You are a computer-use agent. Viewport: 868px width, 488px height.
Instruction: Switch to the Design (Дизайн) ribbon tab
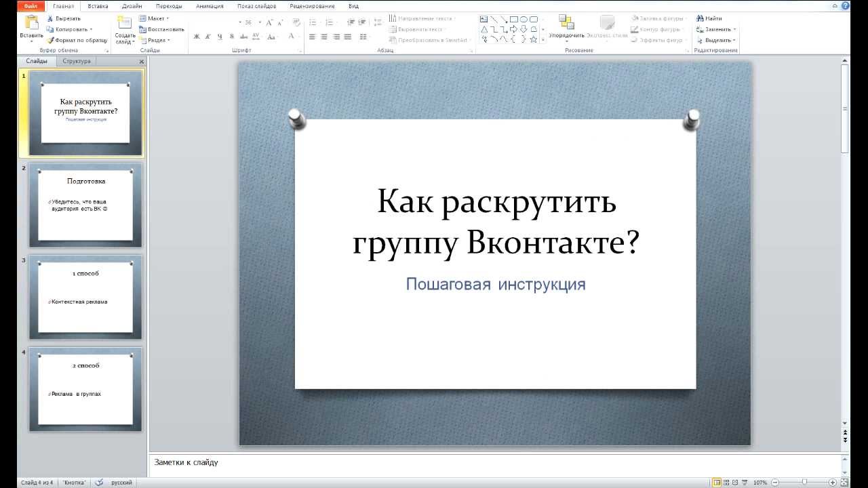click(x=132, y=5)
